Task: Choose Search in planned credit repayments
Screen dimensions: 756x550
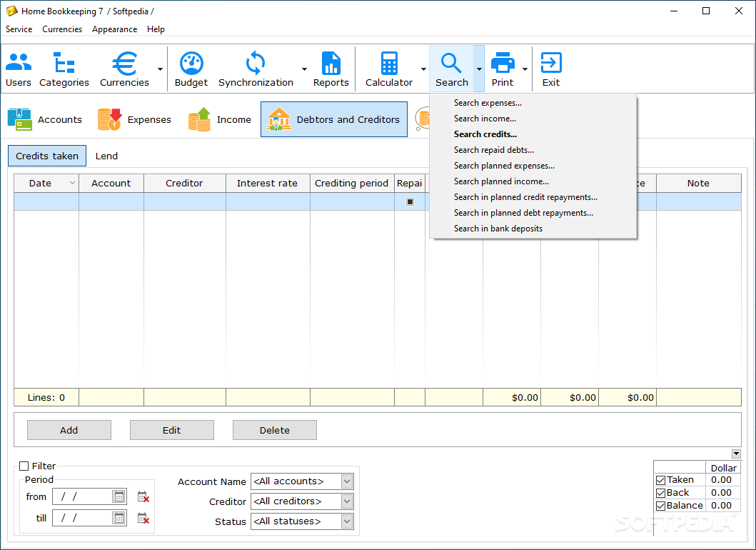Action: [x=533, y=197]
